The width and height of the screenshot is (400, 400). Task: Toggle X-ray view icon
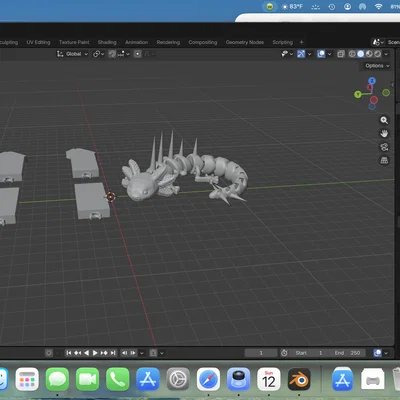341,54
